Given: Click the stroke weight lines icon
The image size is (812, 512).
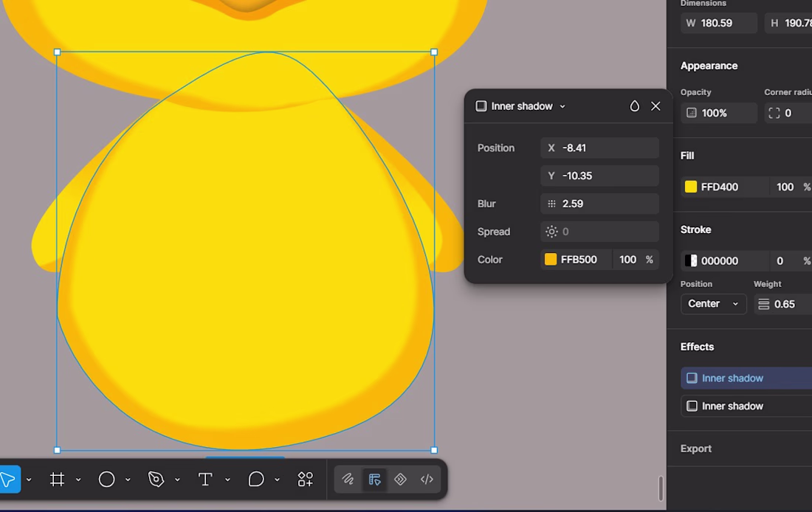Looking at the screenshot, I should pyautogui.click(x=764, y=304).
